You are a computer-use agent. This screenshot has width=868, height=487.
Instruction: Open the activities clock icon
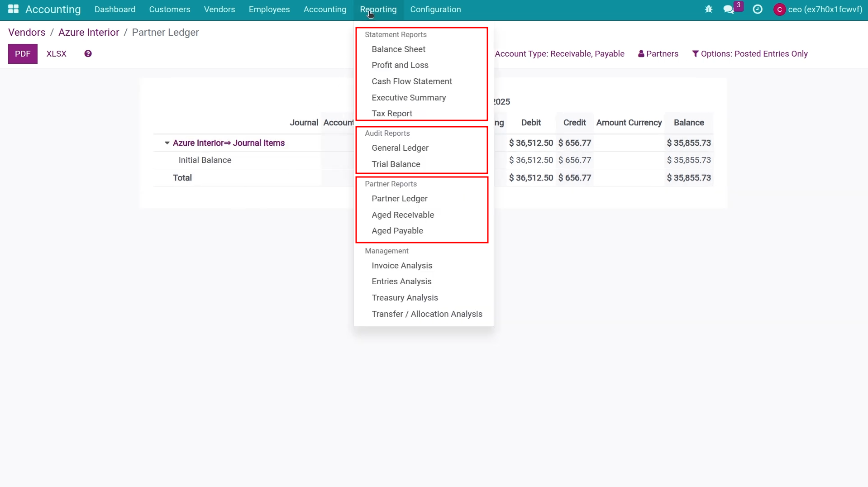click(757, 9)
